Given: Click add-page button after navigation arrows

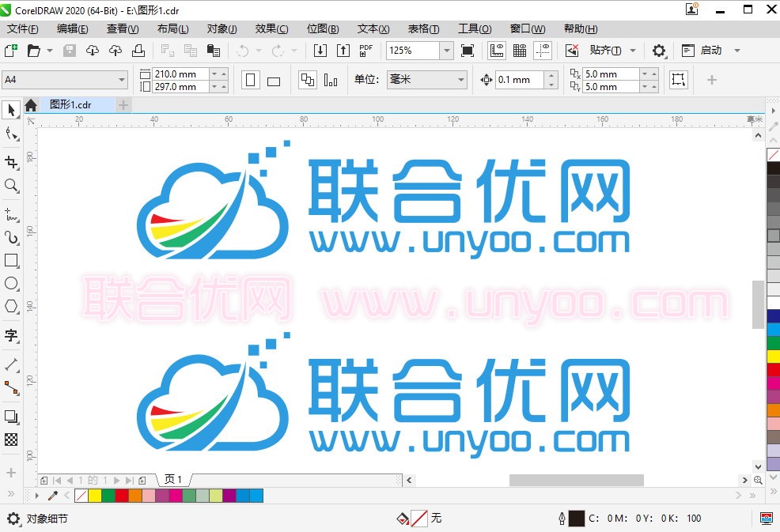Looking at the screenshot, I should pos(142,481).
